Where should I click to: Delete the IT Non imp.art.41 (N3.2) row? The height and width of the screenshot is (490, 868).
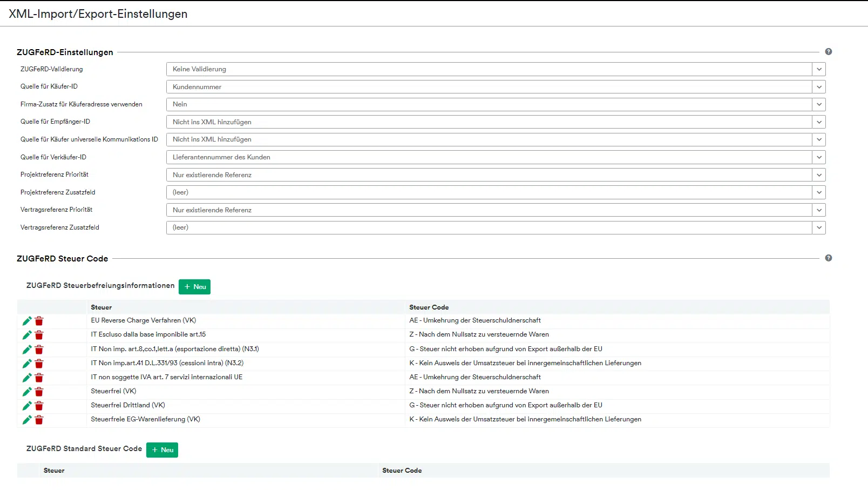pos(39,364)
